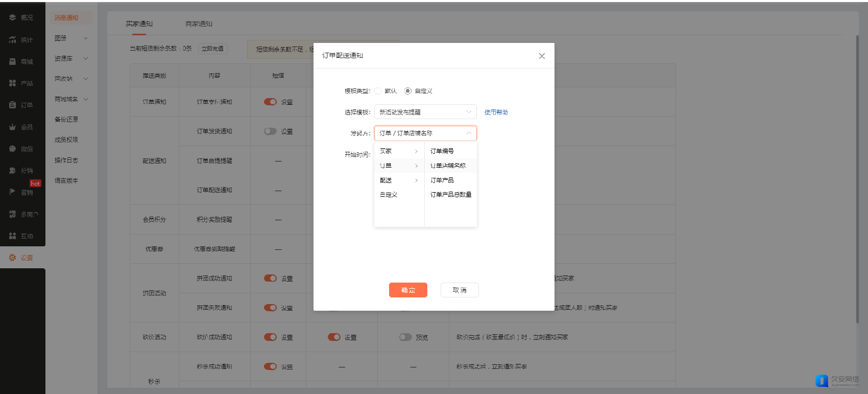The height and width of the screenshot is (394, 868).
Task: Open the 会员 members crown icon
Action: point(13,127)
